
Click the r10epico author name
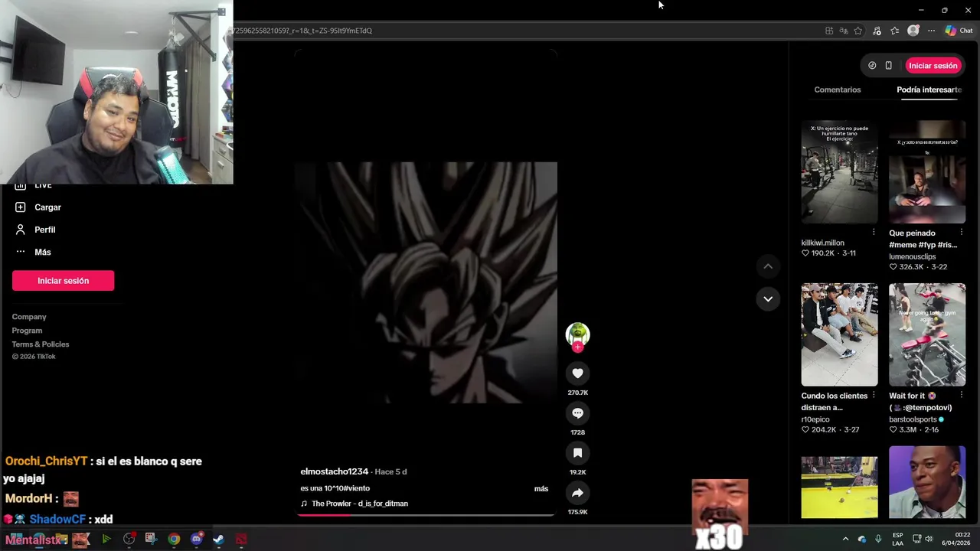(x=815, y=419)
